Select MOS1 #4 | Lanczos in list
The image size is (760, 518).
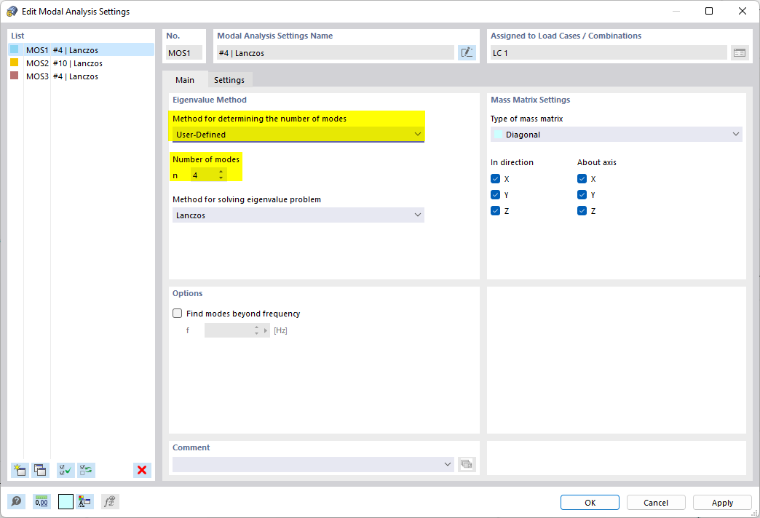[81, 49]
